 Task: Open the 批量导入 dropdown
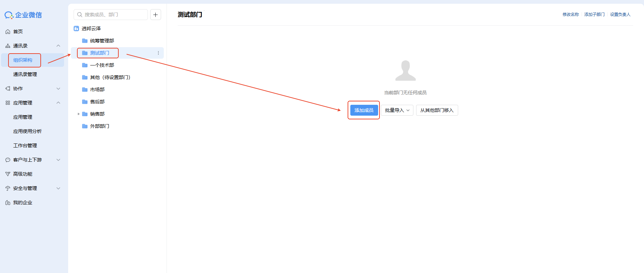click(397, 110)
